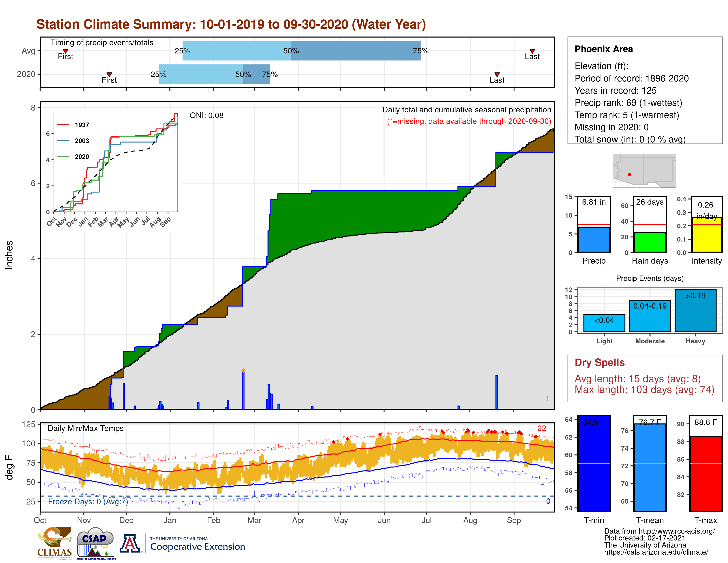
Task: Click the Avg 50%-75% darker blue bar
Action: point(356,51)
